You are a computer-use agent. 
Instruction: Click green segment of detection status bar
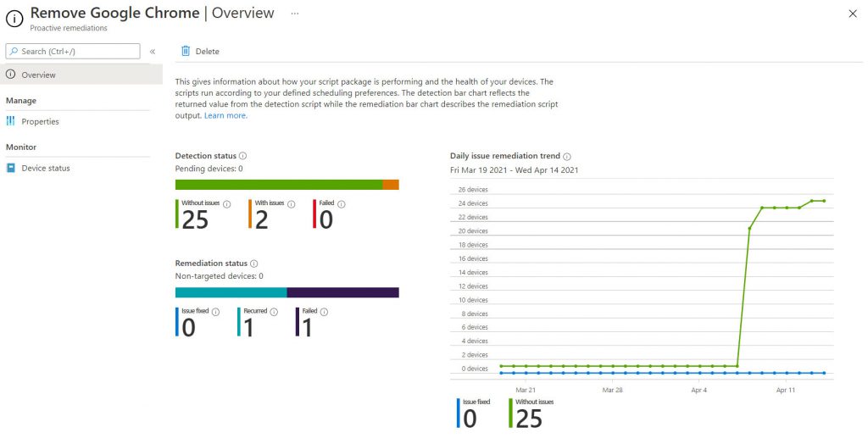click(x=279, y=185)
